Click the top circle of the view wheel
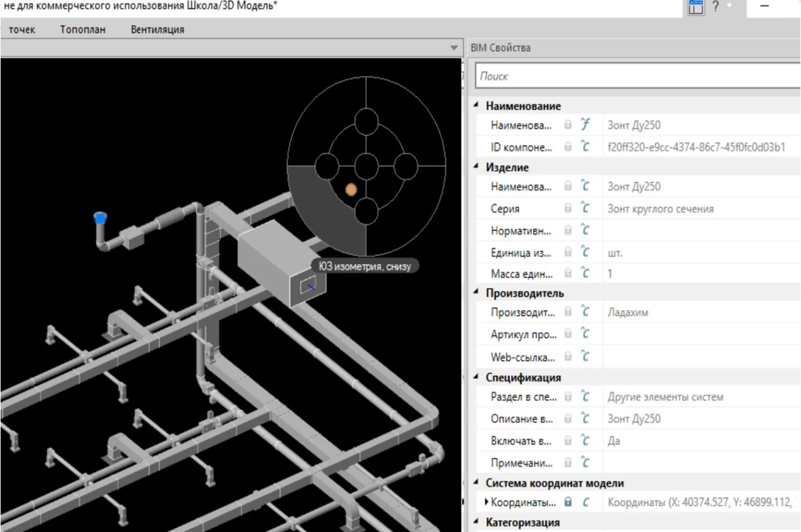The height and width of the screenshot is (532, 801). coord(366,120)
